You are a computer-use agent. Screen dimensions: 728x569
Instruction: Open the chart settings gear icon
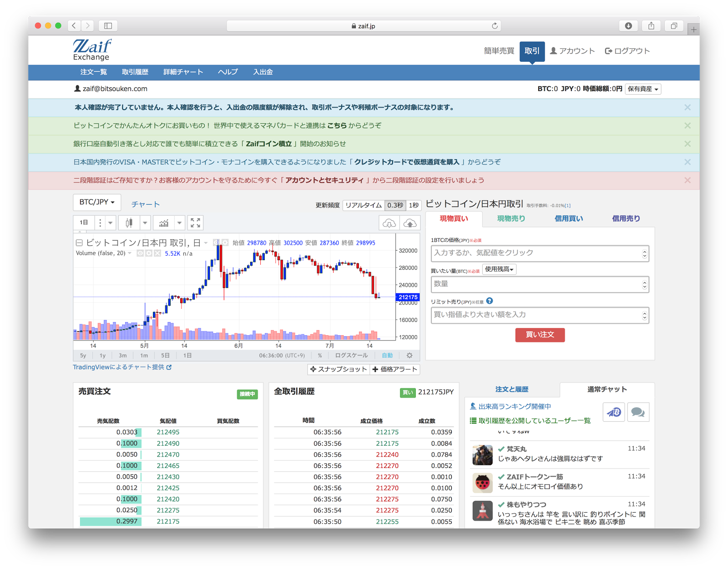pyautogui.click(x=409, y=355)
